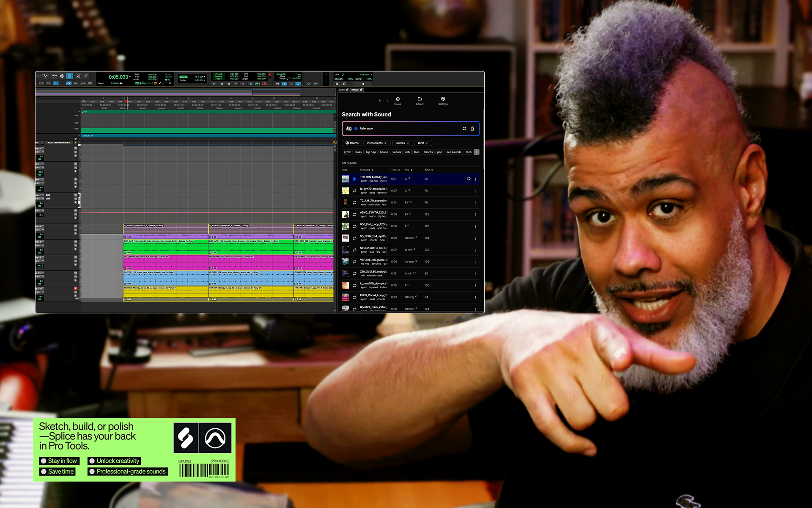
Task: Select the yellow TRKTRN_Melody_Loop clip in timeline
Action: click(165, 293)
